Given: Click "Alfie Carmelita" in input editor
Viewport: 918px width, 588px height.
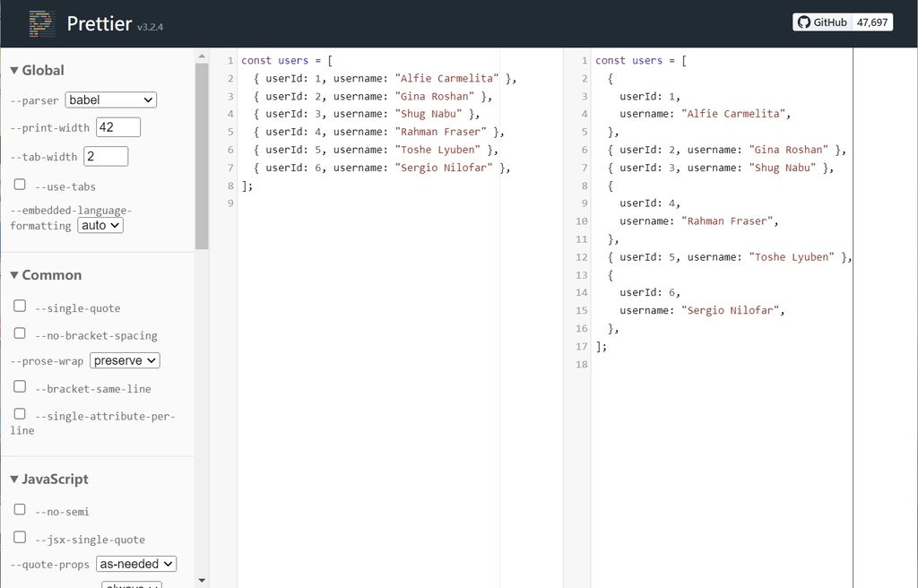Looking at the screenshot, I should pos(446,79).
